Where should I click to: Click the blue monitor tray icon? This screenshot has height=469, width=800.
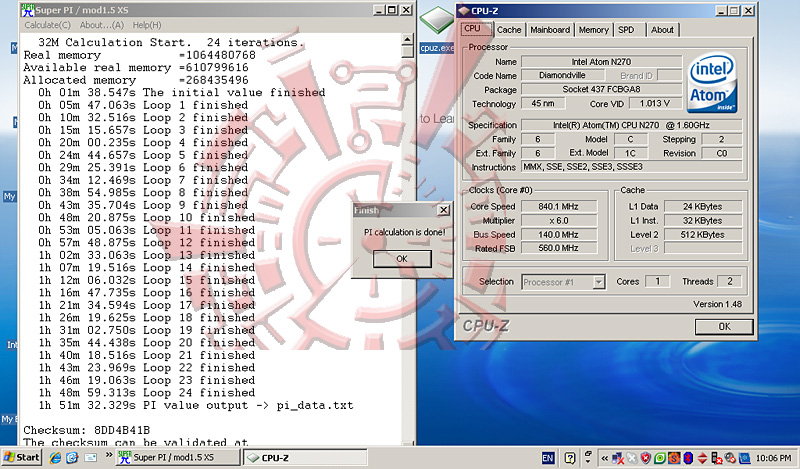[x=744, y=458]
